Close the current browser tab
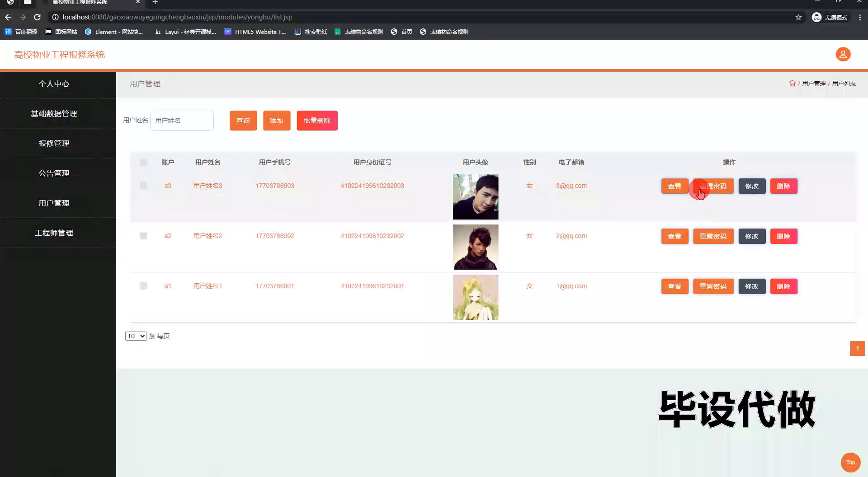The height and width of the screenshot is (477, 868). coord(138,2)
